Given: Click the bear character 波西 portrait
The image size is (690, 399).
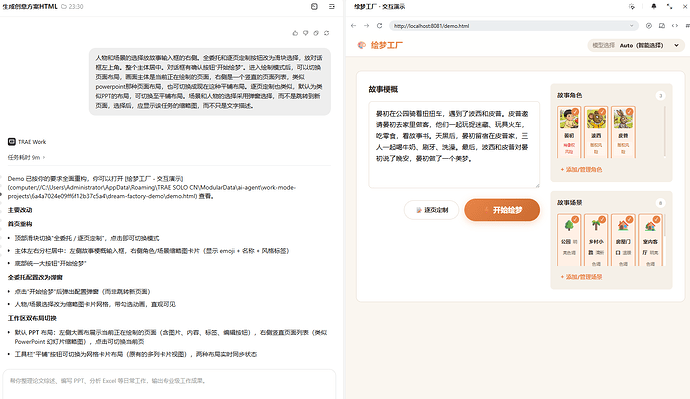Looking at the screenshot, I should point(596,118).
